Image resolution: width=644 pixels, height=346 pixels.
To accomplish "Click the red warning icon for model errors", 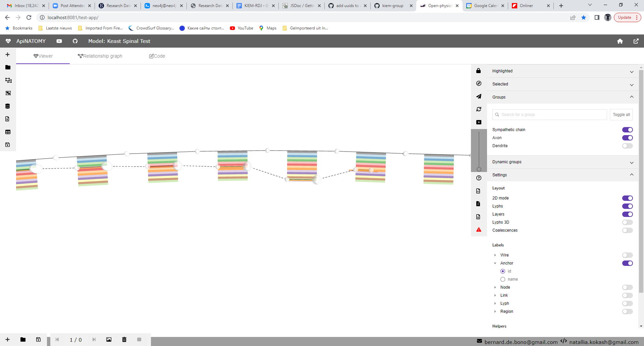I will click(479, 230).
